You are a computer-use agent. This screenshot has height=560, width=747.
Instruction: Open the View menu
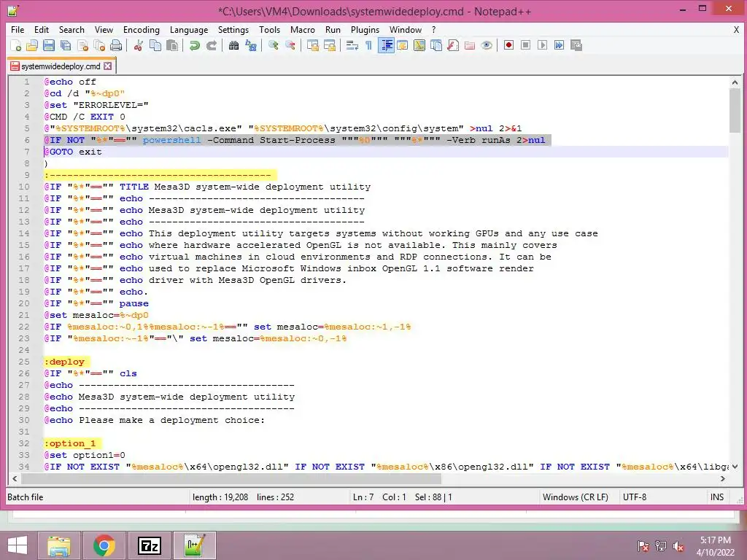click(104, 29)
